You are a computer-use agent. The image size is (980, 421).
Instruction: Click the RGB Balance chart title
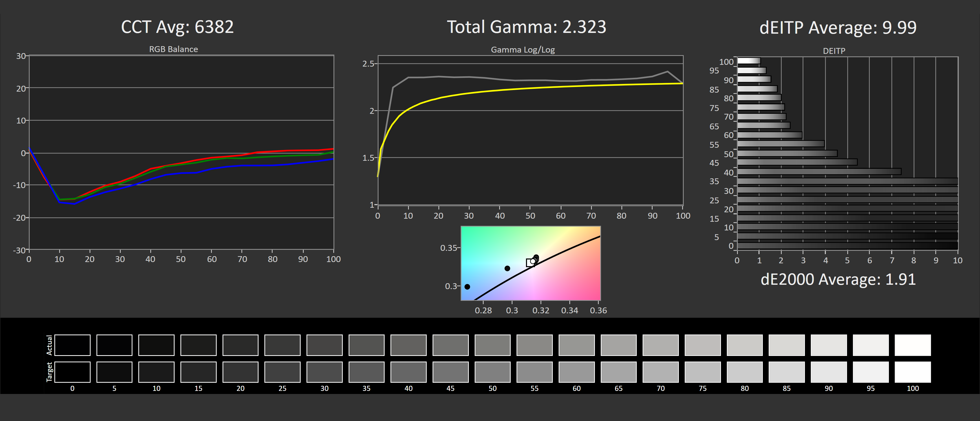(x=174, y=49)
